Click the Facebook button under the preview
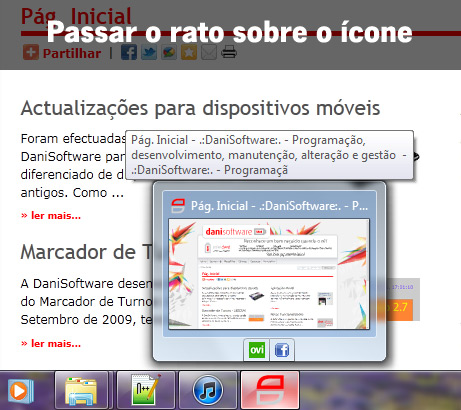 click(282, 350)
